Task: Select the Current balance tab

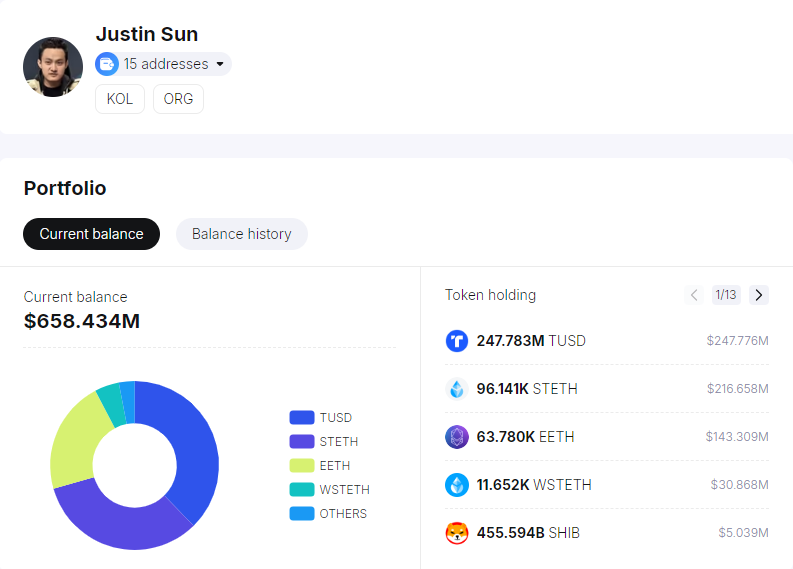Action: point(91,234)
